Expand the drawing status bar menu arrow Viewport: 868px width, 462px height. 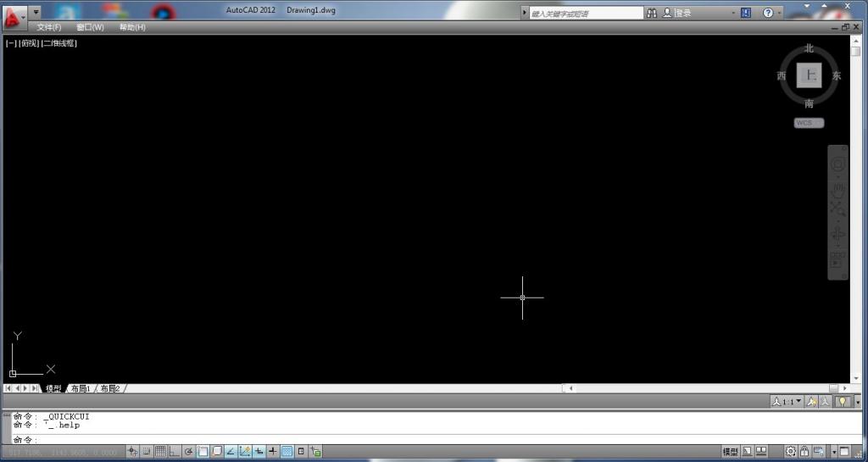pyautogui.click(x=858, y=403)
